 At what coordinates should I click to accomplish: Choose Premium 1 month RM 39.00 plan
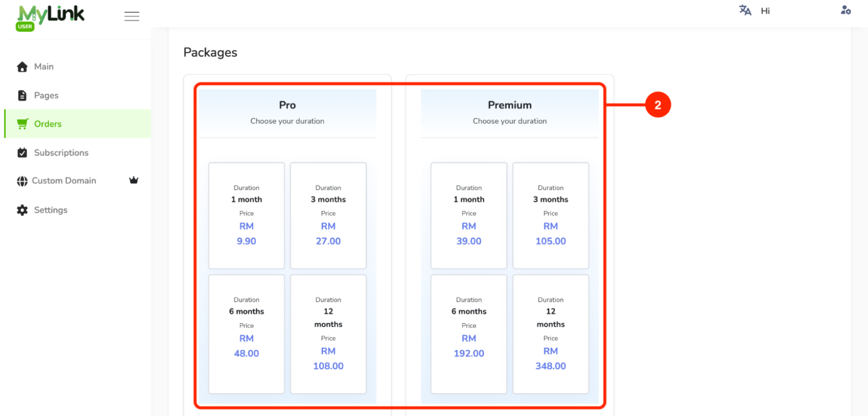coord(469,216)
